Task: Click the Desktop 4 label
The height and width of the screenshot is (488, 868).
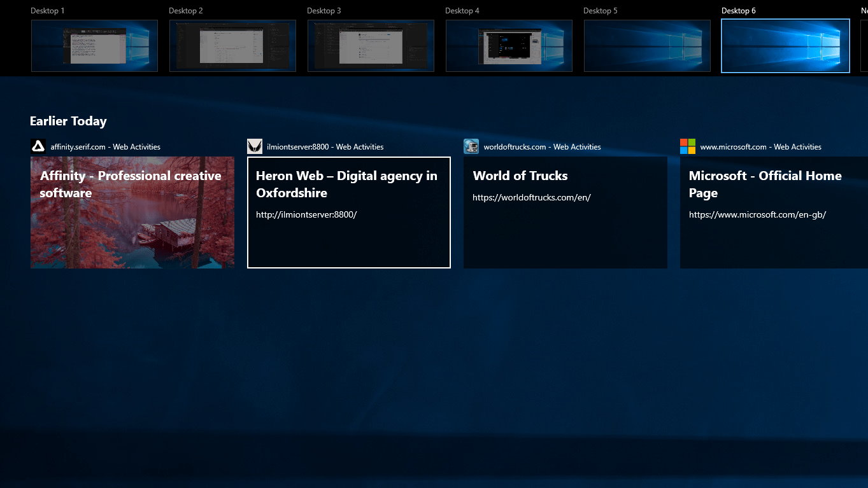Action: point(462,11)
